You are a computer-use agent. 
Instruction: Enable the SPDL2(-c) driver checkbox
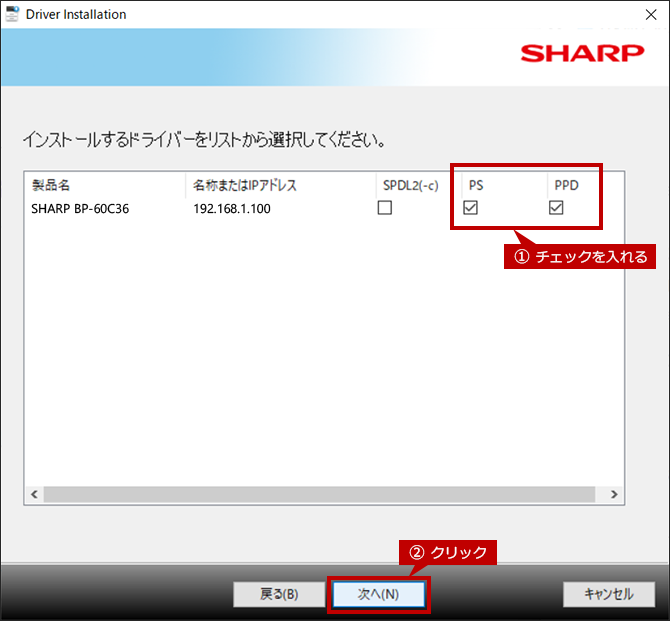point(385,208)
